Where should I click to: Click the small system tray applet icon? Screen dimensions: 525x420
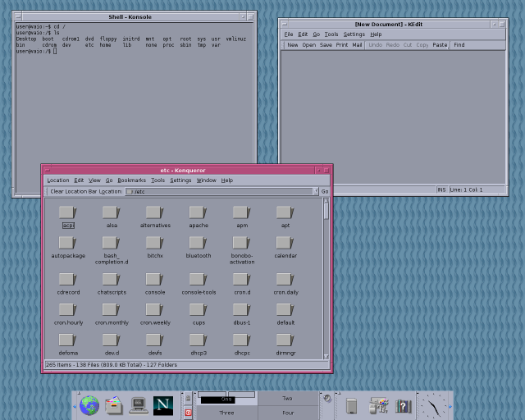pyautogui.click(x=327, y=398)
